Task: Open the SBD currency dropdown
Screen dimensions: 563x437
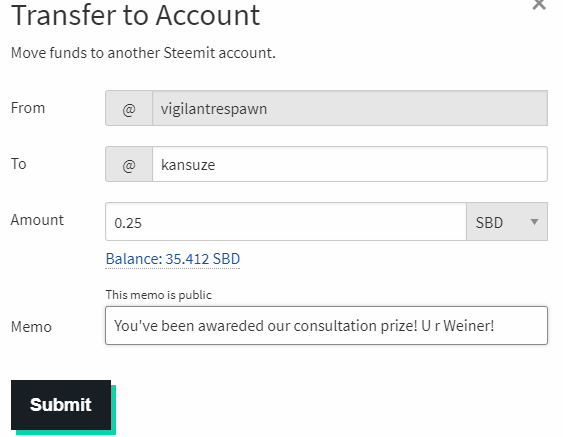Action: 507,222
